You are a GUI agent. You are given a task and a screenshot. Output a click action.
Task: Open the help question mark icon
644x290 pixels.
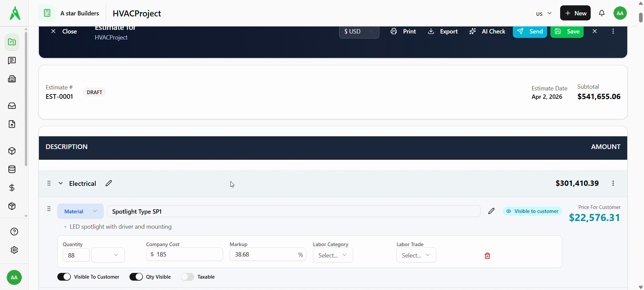pos(14,232)
